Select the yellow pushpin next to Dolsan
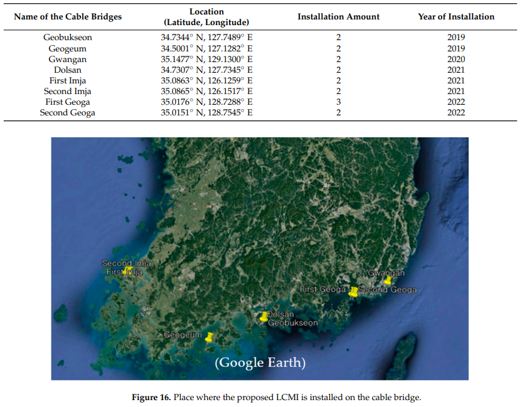Viewport: 532px width, 407px height. tap(264, 317)
